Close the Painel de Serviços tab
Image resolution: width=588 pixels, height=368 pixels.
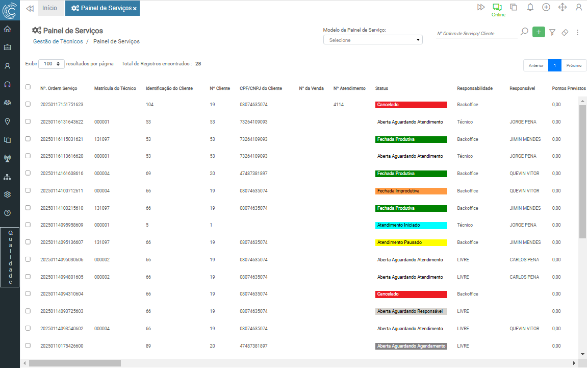[x=135, y=9]
